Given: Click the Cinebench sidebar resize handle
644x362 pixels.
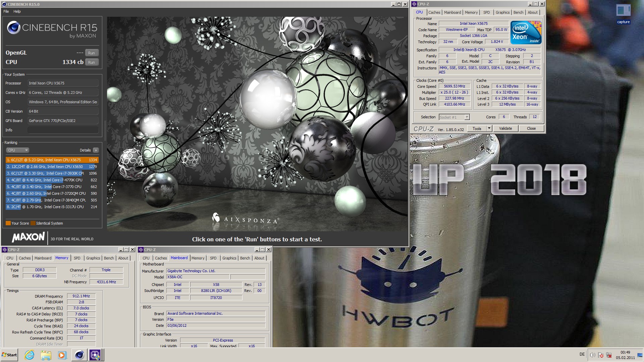Looking at the screenshot, I should coord(105,131).
